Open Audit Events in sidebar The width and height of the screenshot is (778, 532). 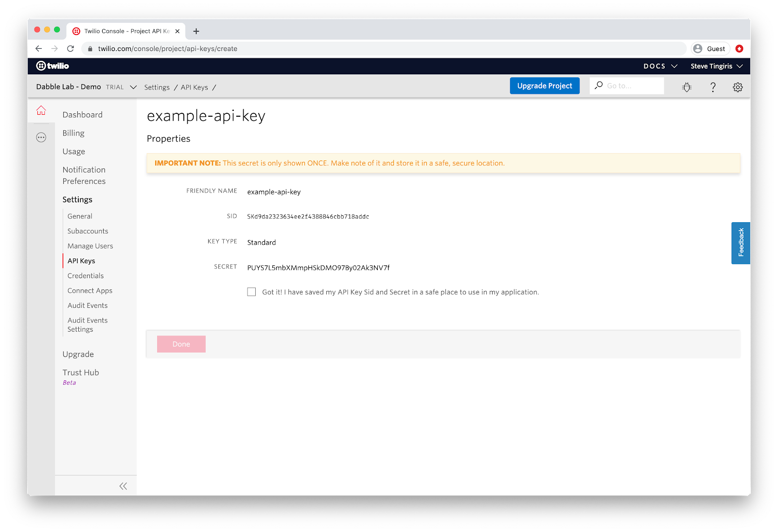pyautogui.click(x=88, y=305)
